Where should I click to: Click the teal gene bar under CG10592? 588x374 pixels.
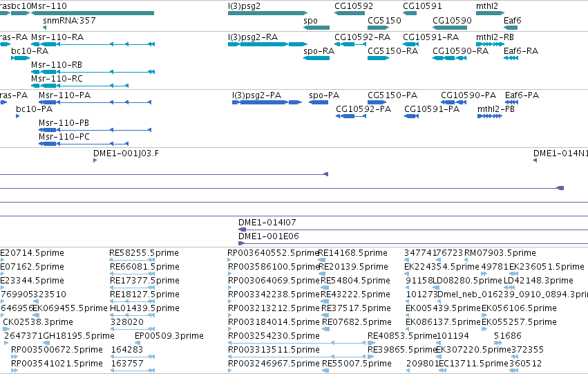coord(350,13)
